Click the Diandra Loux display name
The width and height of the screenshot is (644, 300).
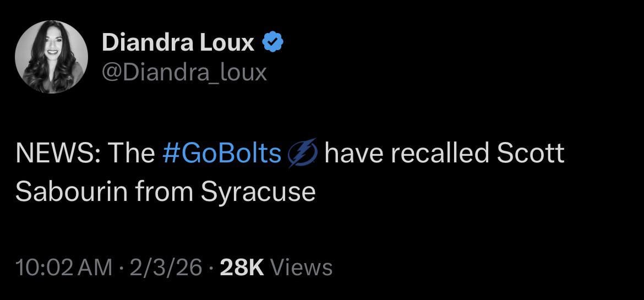coord(178,43)
